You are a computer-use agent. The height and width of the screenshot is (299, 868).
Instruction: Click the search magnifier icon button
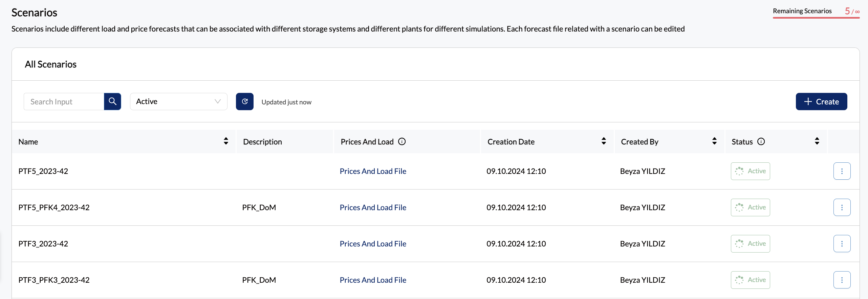click(112, 101)
